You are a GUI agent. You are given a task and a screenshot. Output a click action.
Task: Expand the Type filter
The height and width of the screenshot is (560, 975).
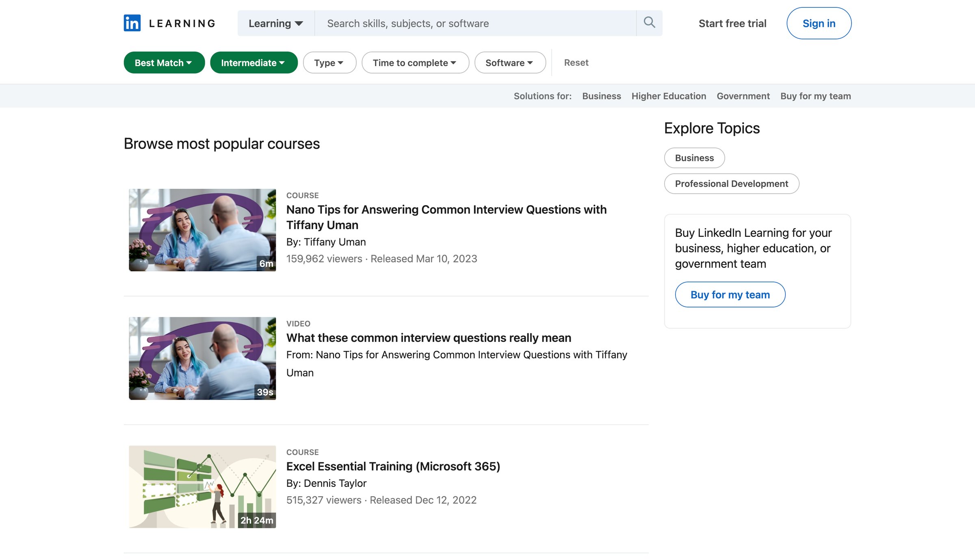pos(329,63)
